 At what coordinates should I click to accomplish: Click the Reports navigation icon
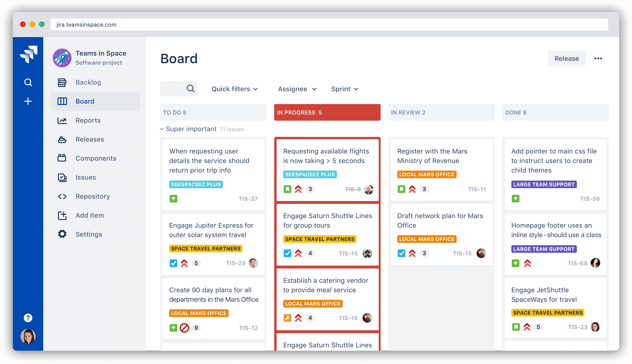pos(62,120)
